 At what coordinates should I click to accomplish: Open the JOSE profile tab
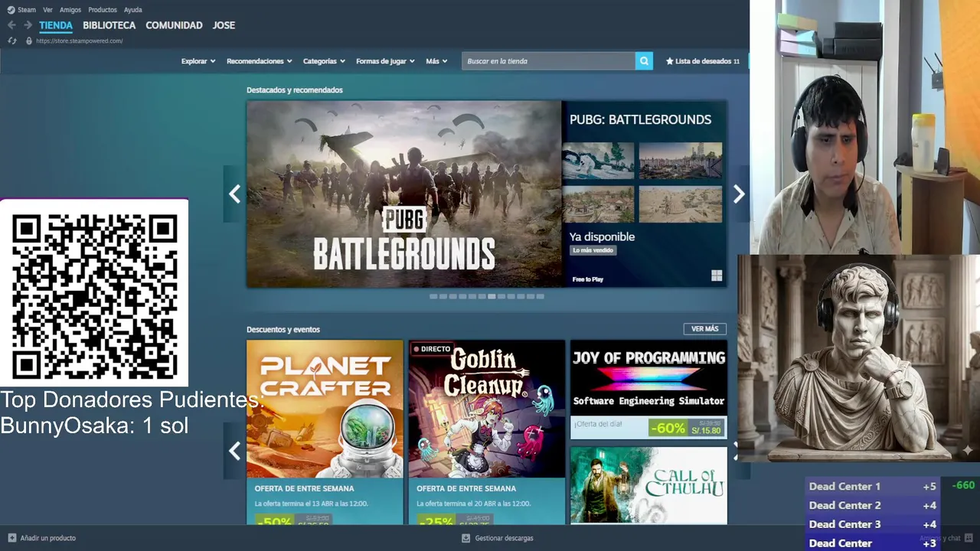coord(224,25)
